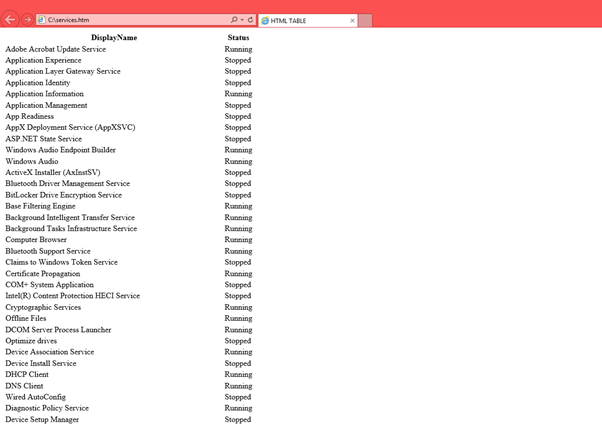This screenshot has height=426, width=602.
Task: Click Application Management entry
Action: pyautogui.click(x=46, y=105)
